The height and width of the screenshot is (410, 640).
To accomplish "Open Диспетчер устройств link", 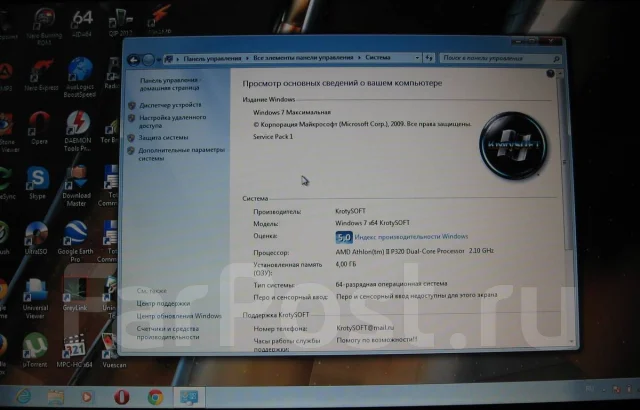I will tap(170, 105).
